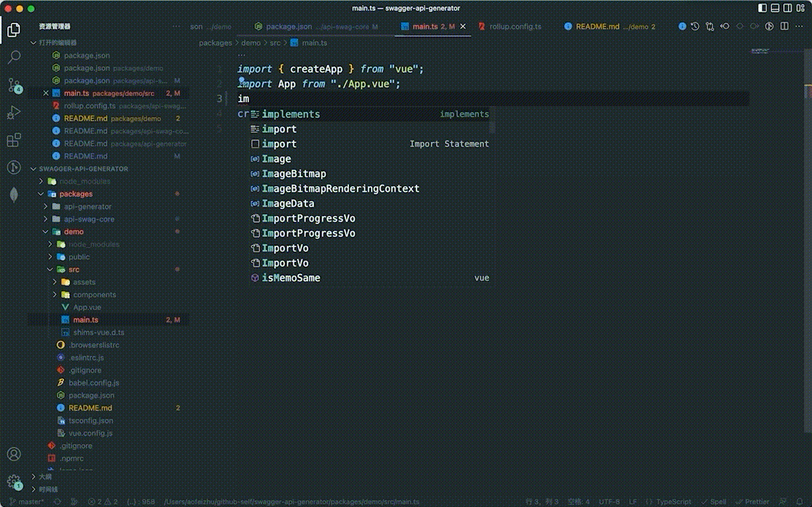Open shims-vue.d.ts in the file tree

99,332
